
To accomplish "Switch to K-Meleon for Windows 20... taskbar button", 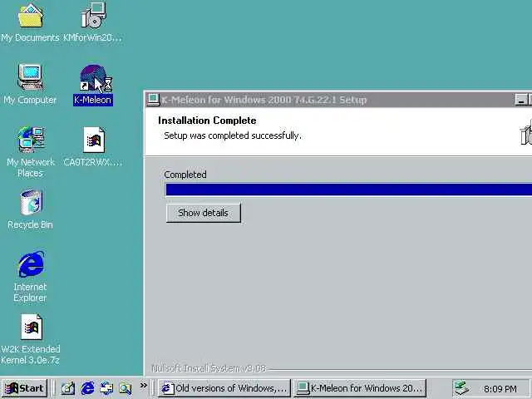I will tap(359, 388).
